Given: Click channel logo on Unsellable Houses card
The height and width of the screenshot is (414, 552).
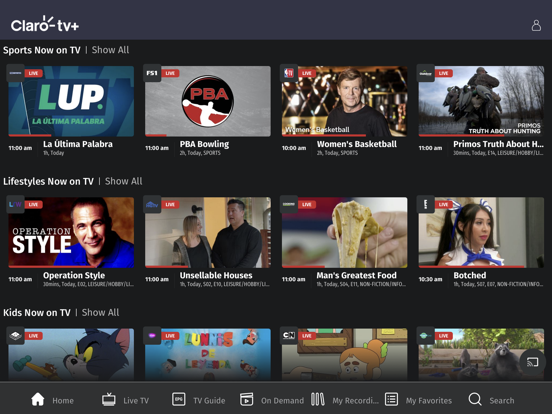Looking at the screenshot, I should click(x=152, y=204).
